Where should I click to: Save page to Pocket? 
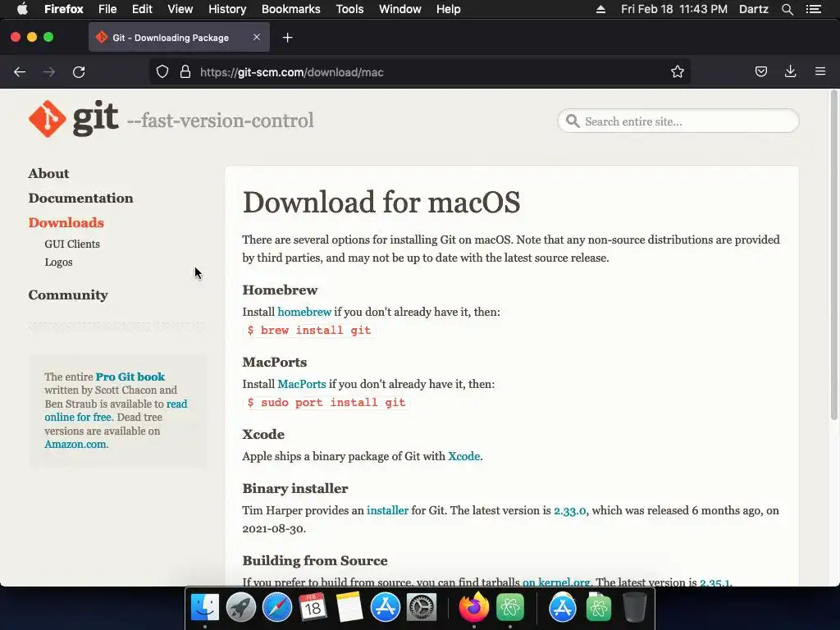760,72
